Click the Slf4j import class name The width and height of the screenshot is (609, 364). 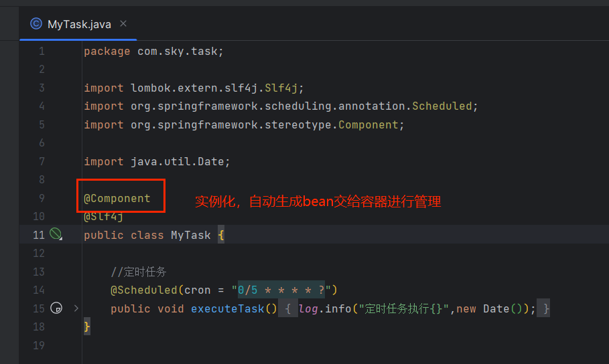click(281, 88)
